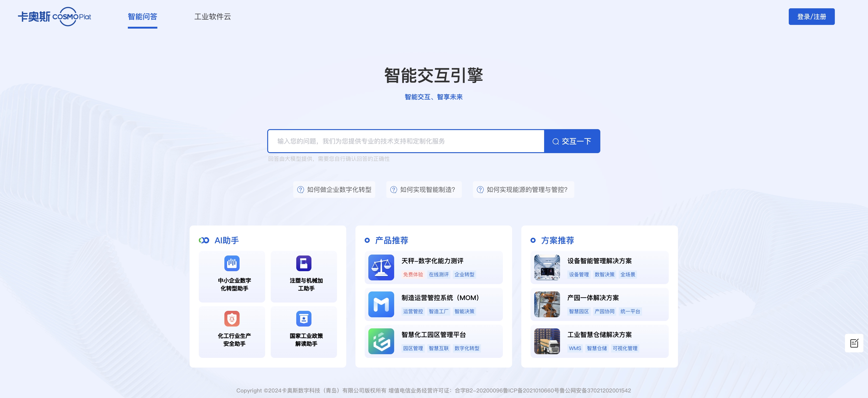Click the 产园协同 tag

tap(604, 311)
